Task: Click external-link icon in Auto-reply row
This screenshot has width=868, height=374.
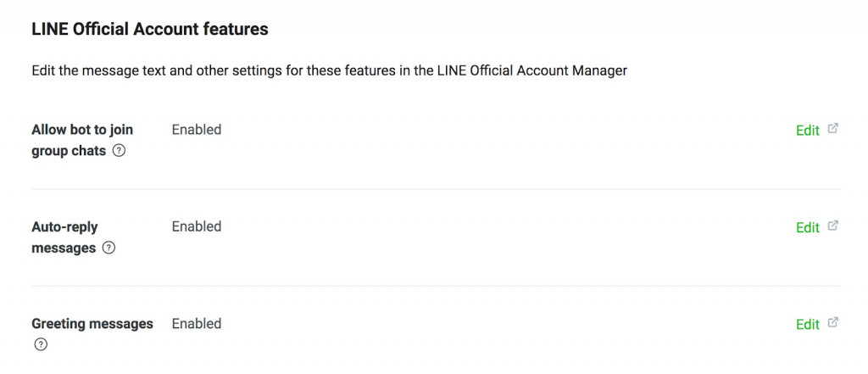Action: coord(833,226)
